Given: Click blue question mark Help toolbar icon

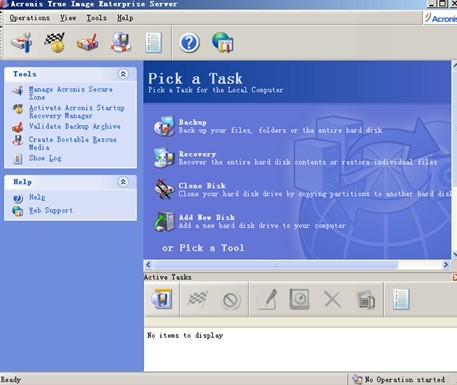Looking at the screenshot, I should 189,43.
